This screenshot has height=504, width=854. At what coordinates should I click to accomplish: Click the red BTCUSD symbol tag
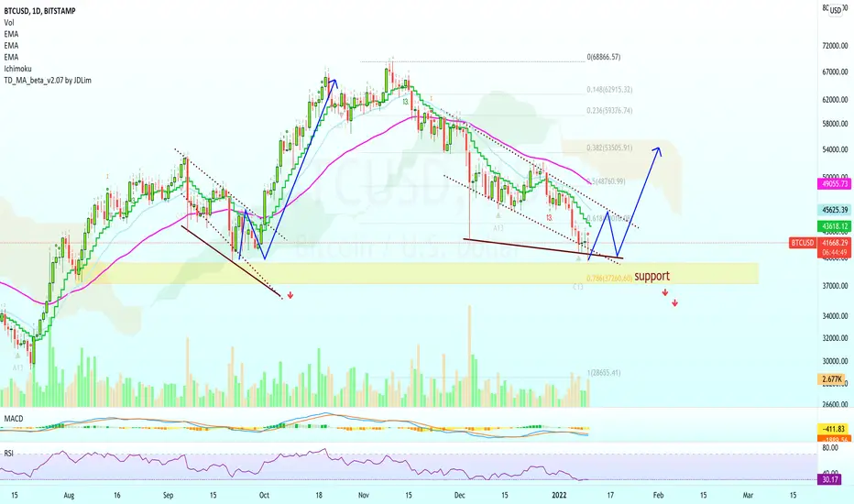(x=803, y=243)
